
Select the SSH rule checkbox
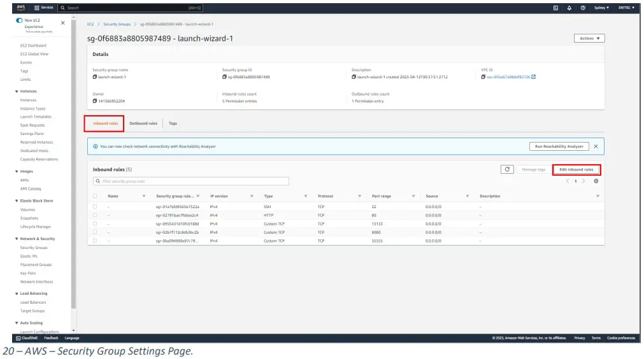pos(95,207)
